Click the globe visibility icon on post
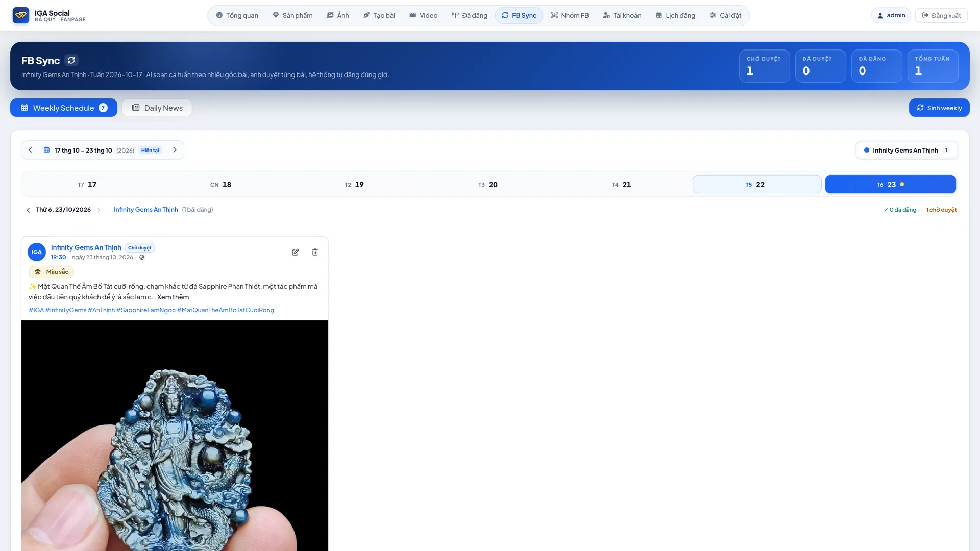 (x=142, y=257)
